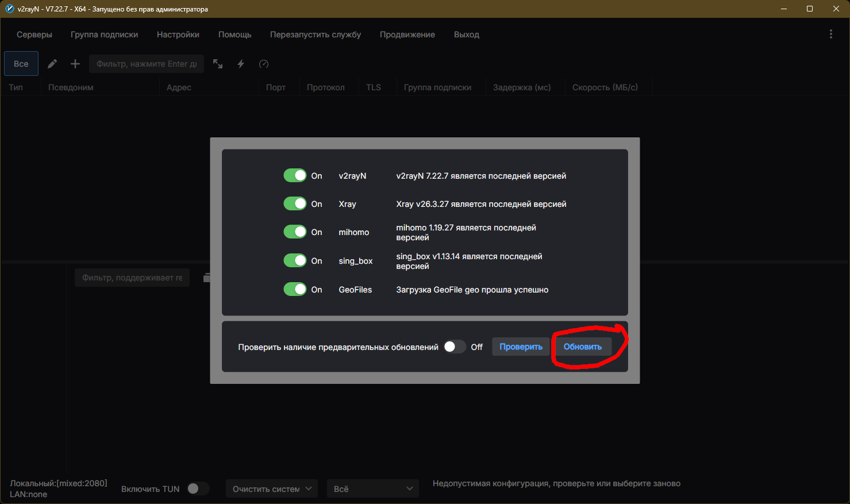Click the mihomo 1.19.27 status message
The width and height of the screenshot is (850, 504).
pos(466,232)
